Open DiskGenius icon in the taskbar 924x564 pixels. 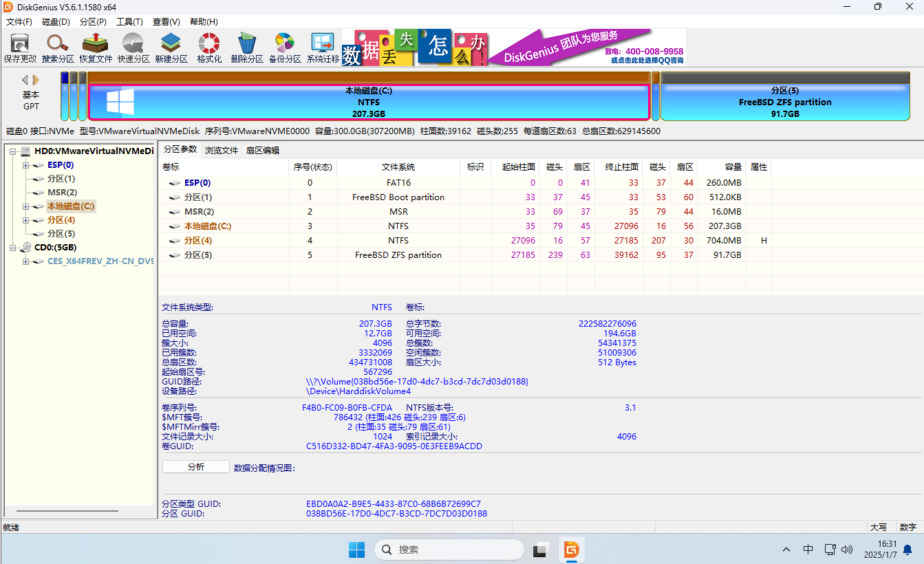[571, 550]
